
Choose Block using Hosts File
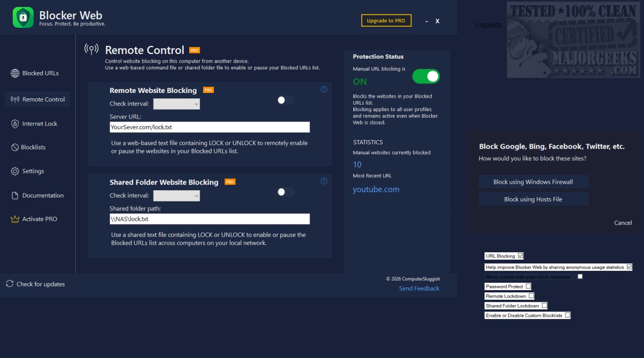click(x=533, y=199)
